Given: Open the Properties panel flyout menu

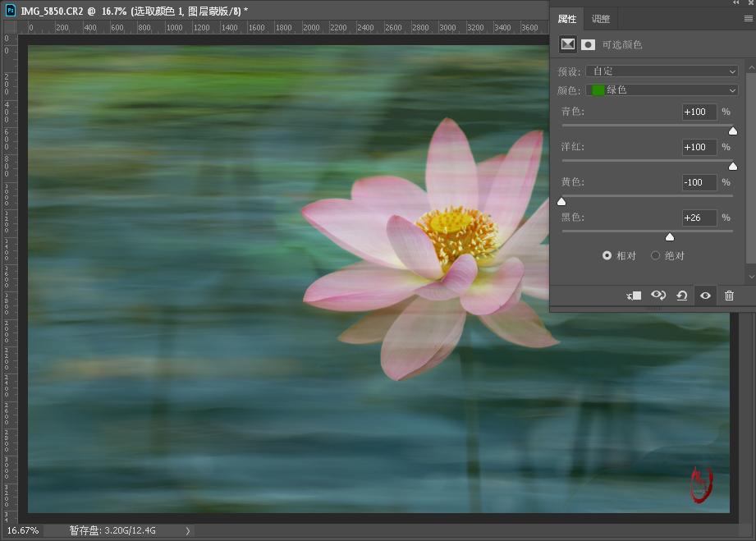Looking at the screenshot, I should coord(748,18).
